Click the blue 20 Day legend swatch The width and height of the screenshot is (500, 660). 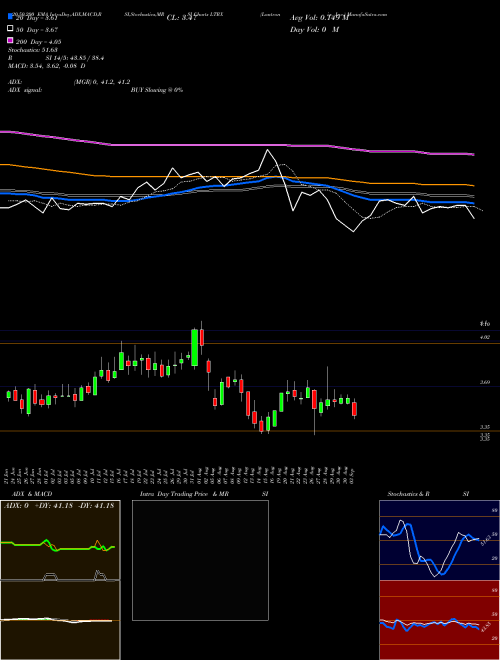[x=10, y=17]
